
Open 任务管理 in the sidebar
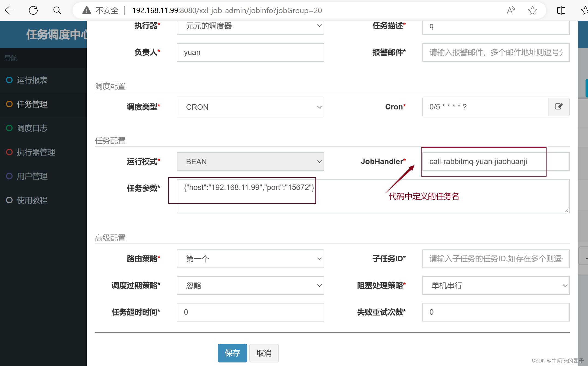coord(32,104)
